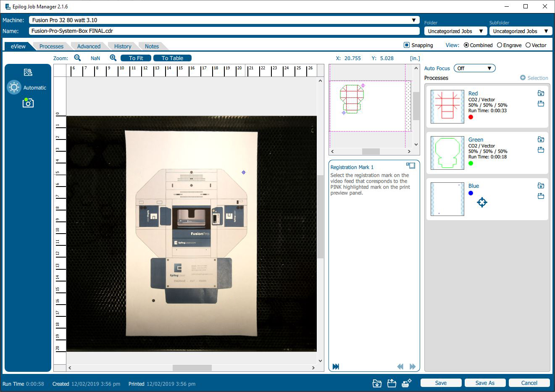Import settings into the Red process
The height and width of the screenshot is (392, 555).
[x=541, y=93]
